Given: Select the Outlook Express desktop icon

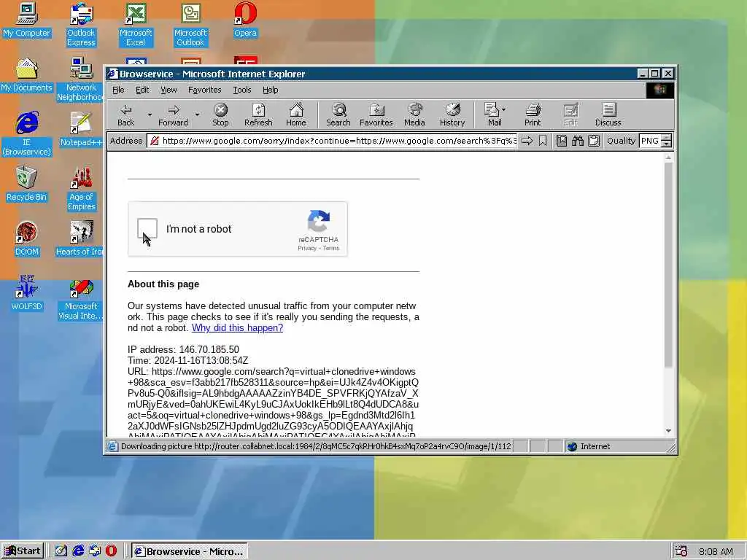Looking at the screenshot, I should click(81, 25).
